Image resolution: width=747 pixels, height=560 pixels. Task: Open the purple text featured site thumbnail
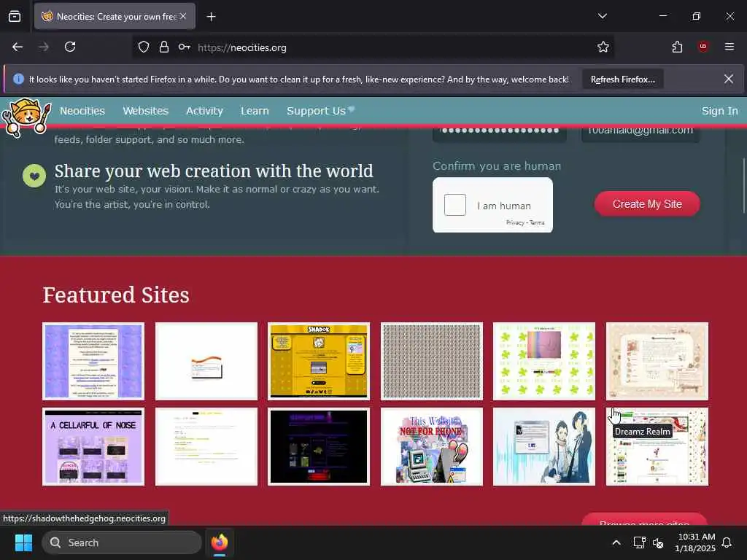pyautogui.click(x=93, y=361)
